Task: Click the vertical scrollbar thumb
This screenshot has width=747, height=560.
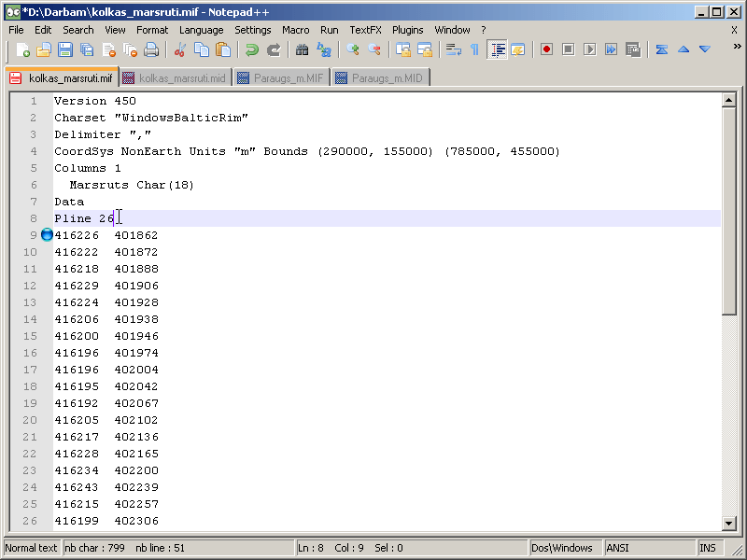Action: pos(728,211)
